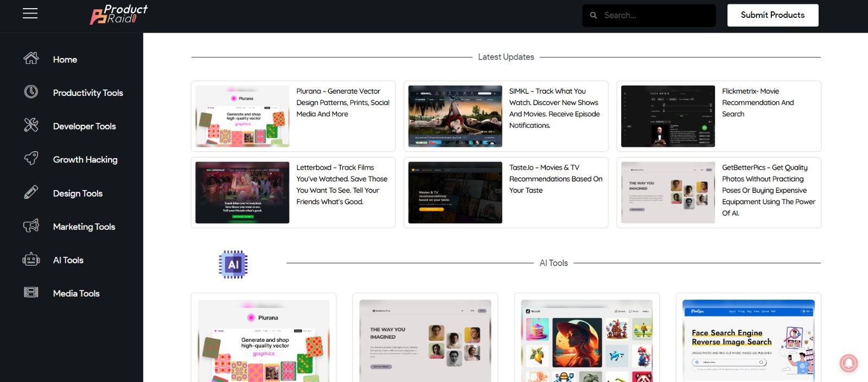Click Flickmetrix thumbnail in Latest Updates
This screenshot has height=382, width=868.
(668, 116)
